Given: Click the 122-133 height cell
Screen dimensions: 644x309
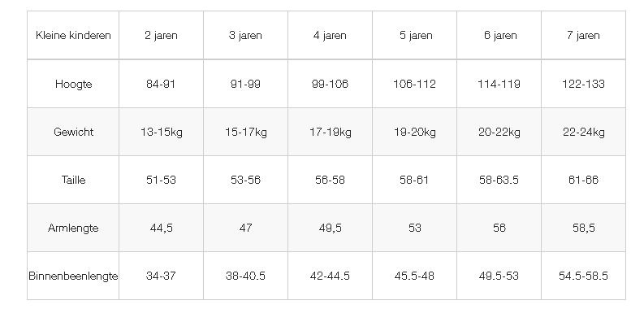Looking at the screenshot, I should coord(583,84).
